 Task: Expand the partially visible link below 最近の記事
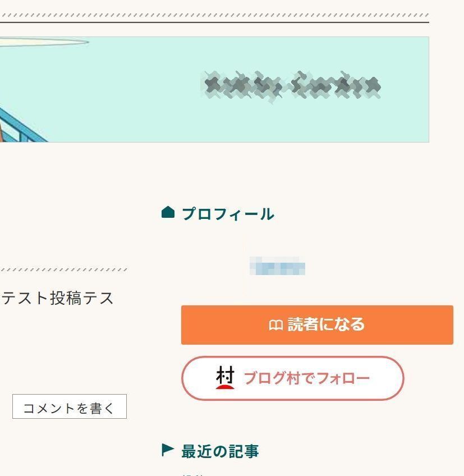tap(191, 473)
